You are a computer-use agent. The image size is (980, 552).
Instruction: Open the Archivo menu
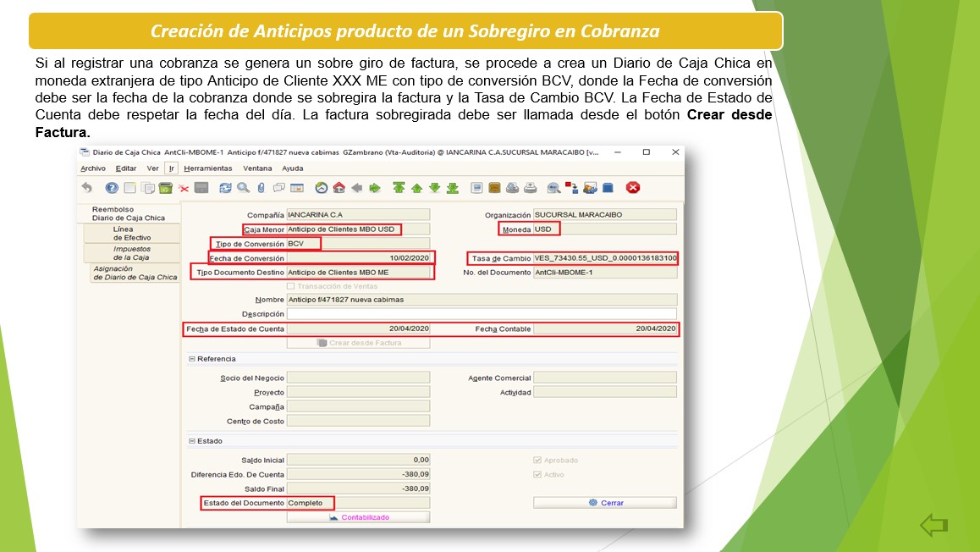[93, 168]
